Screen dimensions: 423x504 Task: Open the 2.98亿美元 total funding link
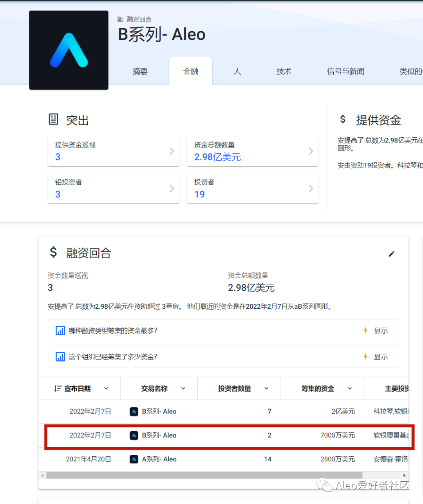click(217, 157)
